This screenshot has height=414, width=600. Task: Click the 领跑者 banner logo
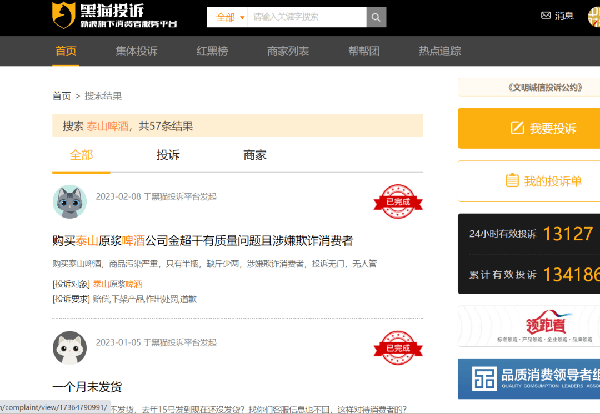click(528, 327)
